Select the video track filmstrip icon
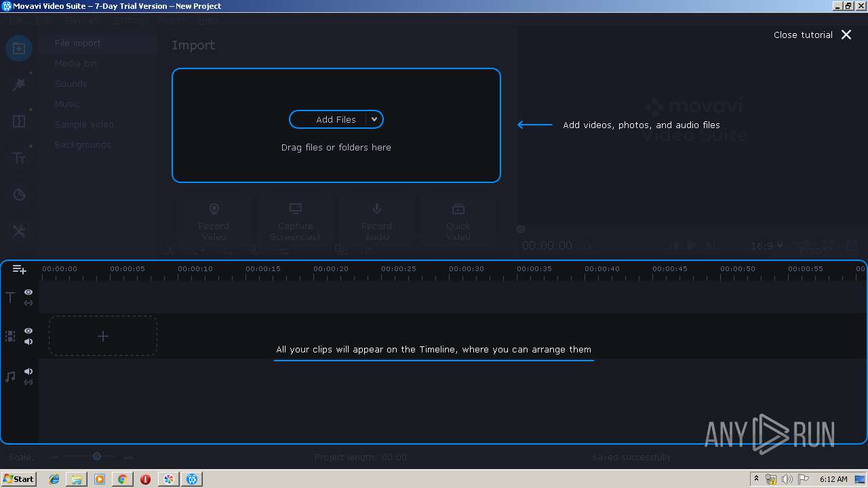 (10, 336)
